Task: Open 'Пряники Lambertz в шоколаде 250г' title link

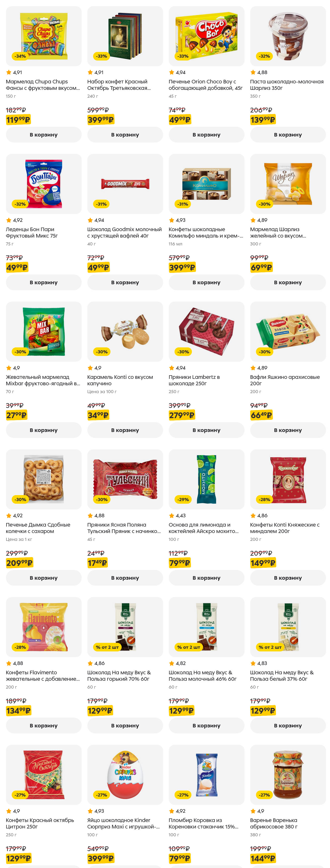Action: (194, 380)
